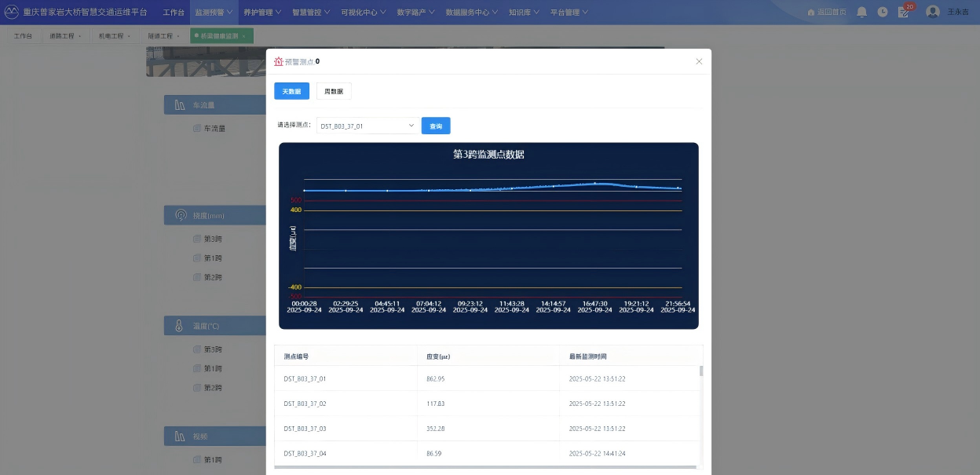The image size is (980, 475).
Task: Select the 车流量 item under the 车流量 header
Action: click(214, 128)
